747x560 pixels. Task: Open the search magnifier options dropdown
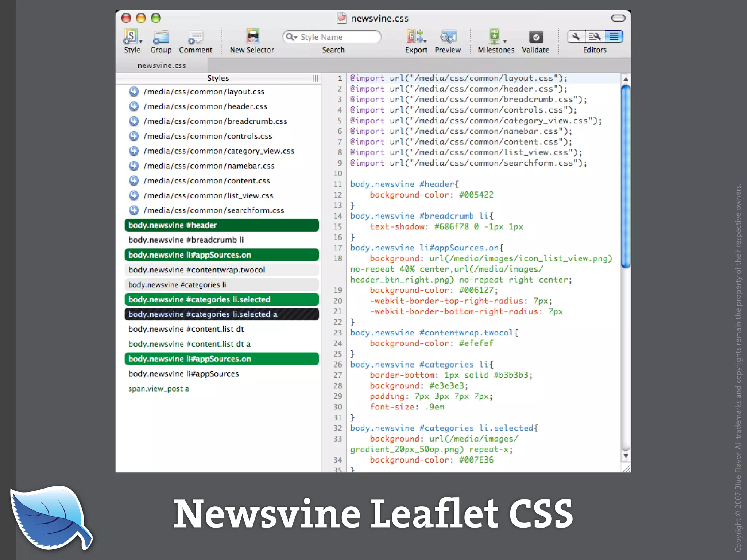(291, 37)
